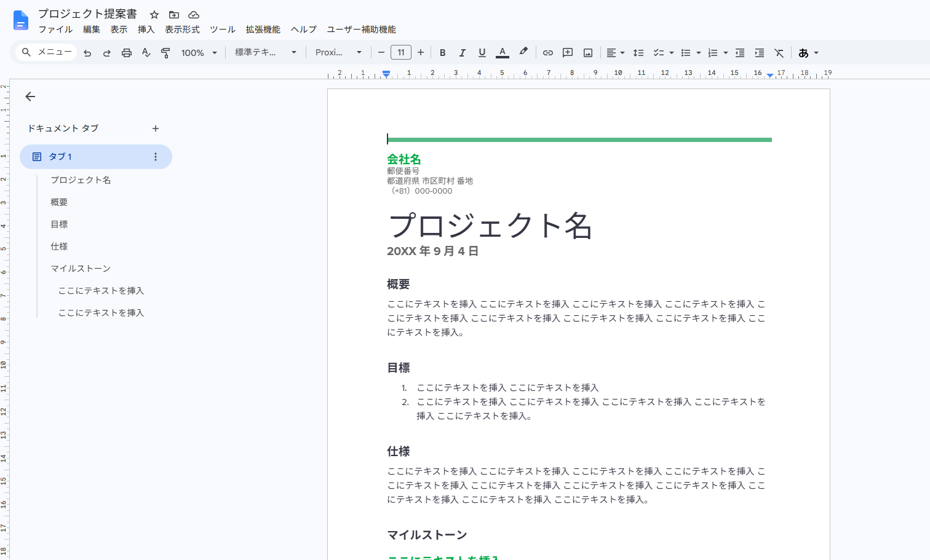Open the highlight color picker
Image resolution: width=930 pixels, height=560 pixels.
(x=523, y=53)
